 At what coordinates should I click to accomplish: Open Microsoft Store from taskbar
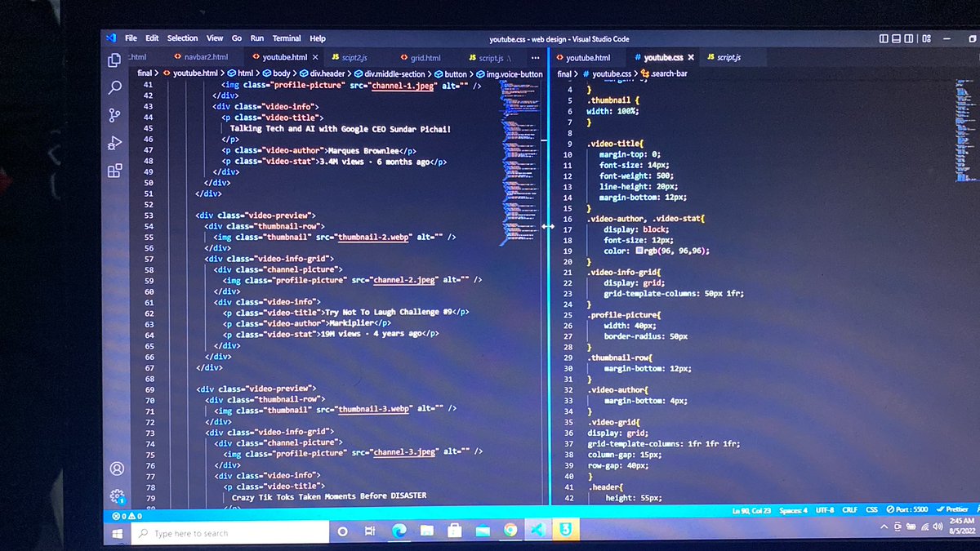(x=454, y=531)
